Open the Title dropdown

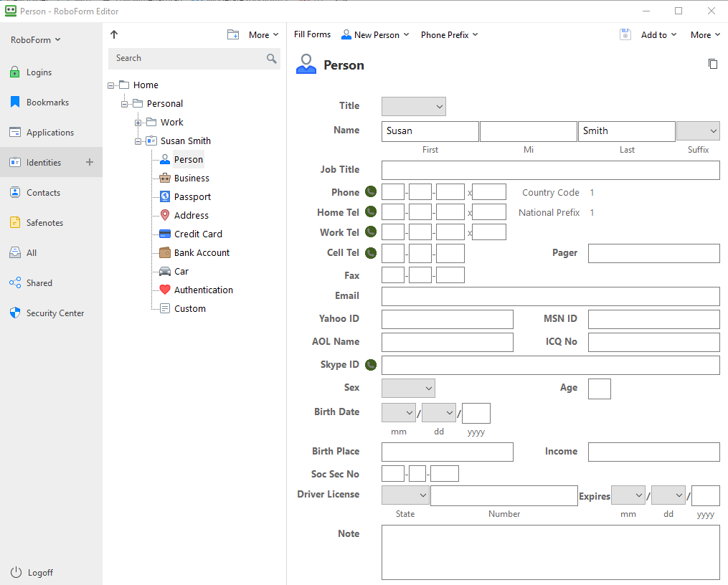pos(414,107)
